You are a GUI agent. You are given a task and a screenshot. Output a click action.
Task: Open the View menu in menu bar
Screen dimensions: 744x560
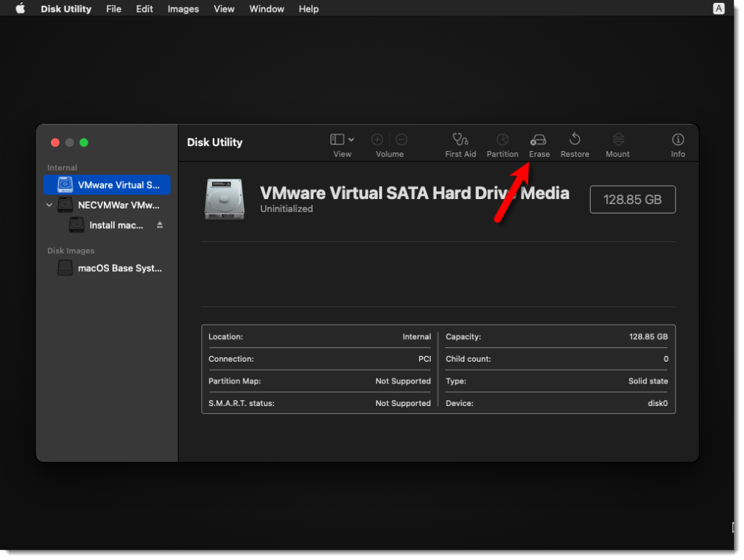(224, 9)
